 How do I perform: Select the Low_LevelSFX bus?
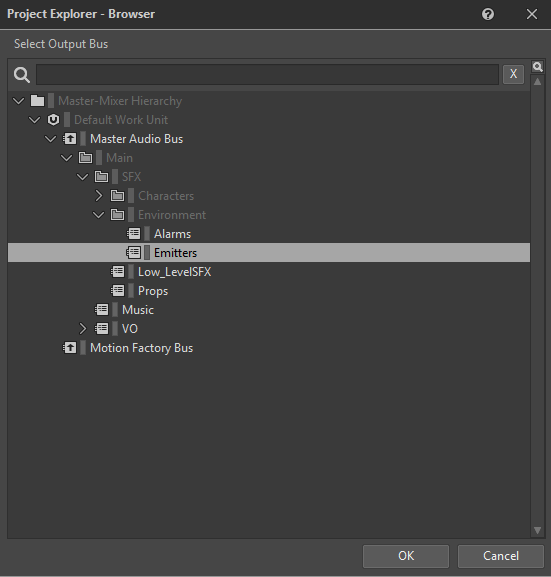pyautogui.click(x=174, y=272)
